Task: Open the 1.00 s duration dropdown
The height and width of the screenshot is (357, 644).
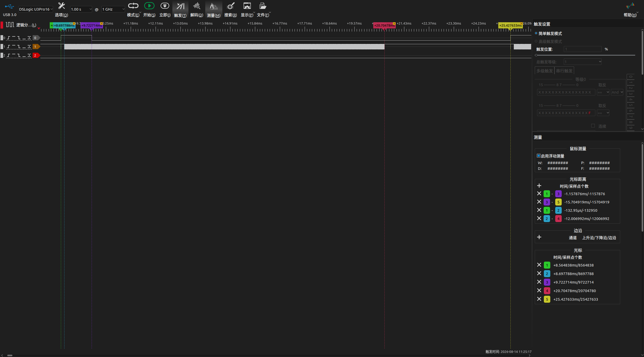Action: pyautogui.click(x=81, y=9)
